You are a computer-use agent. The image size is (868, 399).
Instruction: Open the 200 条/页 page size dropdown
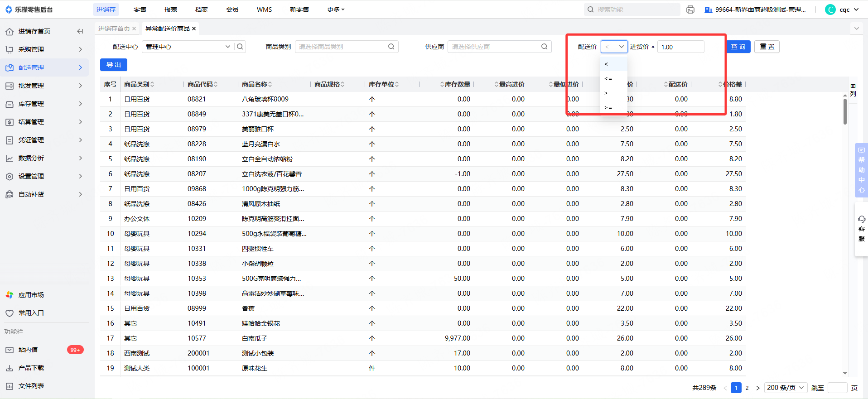pos(786,388)
